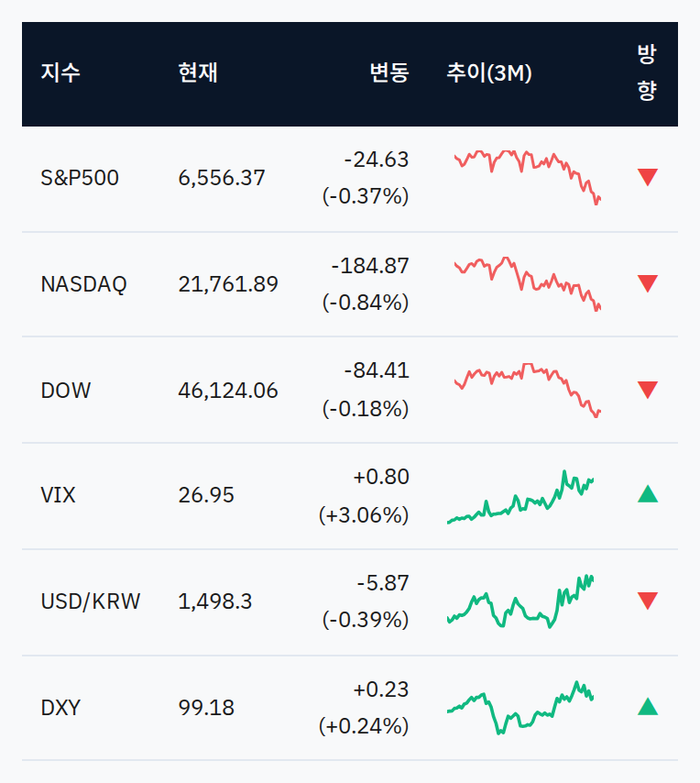Screen dimensions: 700x783
Task: Click the DOW red down arrow
Action: click(648, 390)
